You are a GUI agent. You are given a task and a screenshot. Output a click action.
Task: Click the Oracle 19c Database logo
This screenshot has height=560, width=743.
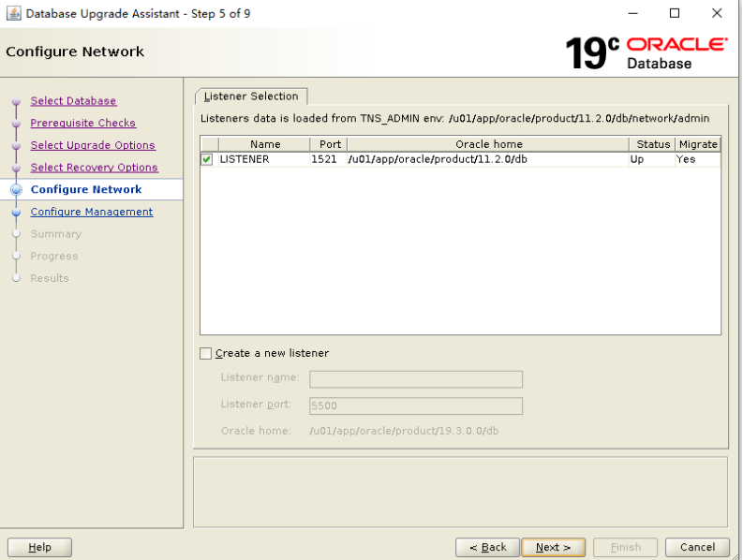tap(646, 53)
